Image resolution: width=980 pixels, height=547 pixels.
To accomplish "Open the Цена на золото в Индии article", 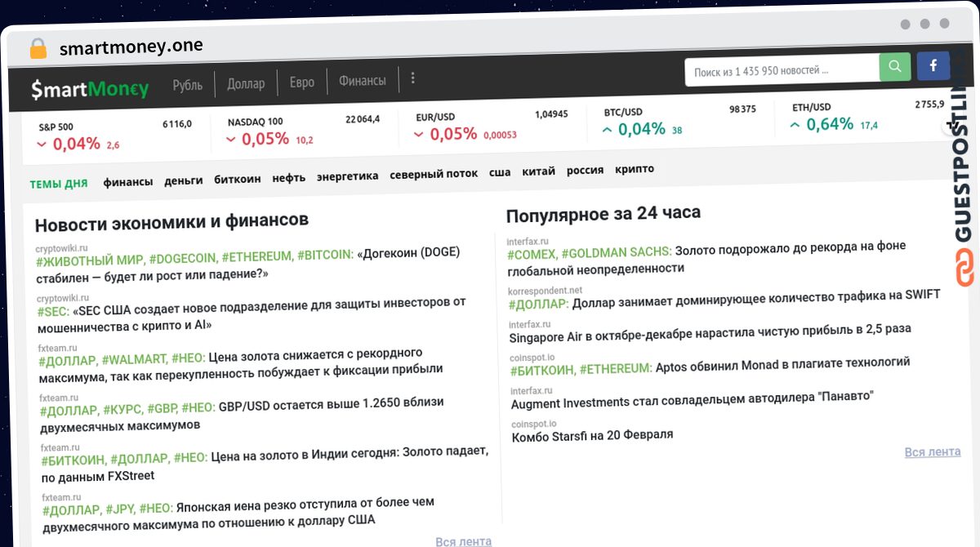I will coord(265,463).
